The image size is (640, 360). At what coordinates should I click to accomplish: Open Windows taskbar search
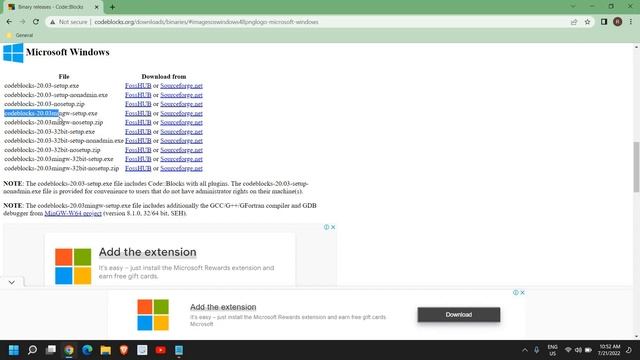point(32,350)
